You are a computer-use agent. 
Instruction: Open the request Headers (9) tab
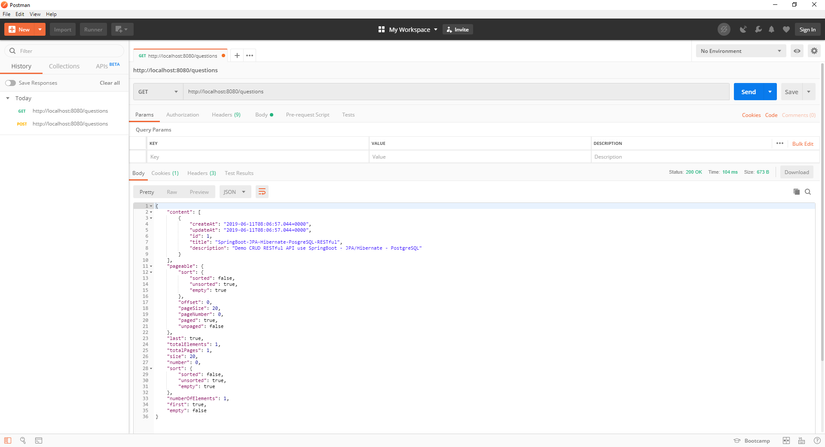tap(226, 115)
